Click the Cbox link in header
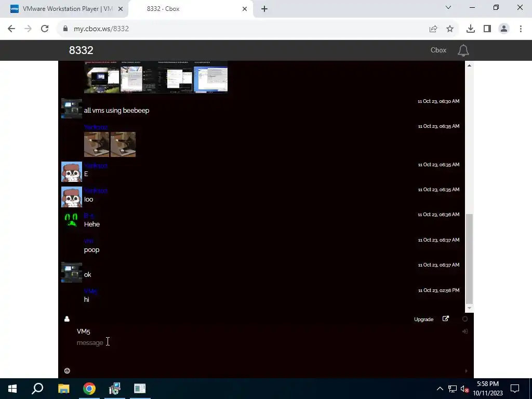Image resolution: width=532 pixels, height=399 pixels. tap(438, 50)
